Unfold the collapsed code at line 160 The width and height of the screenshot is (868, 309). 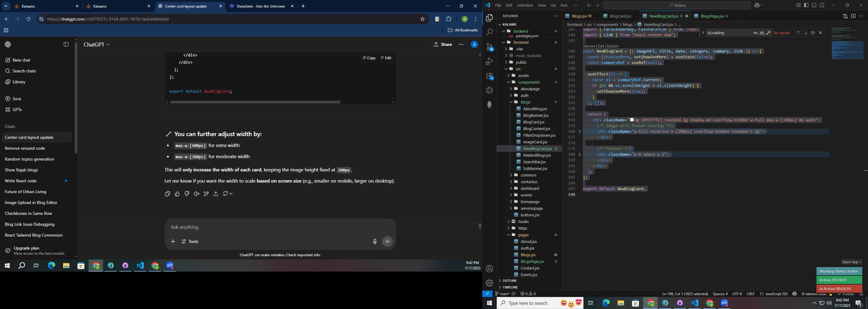580,132
